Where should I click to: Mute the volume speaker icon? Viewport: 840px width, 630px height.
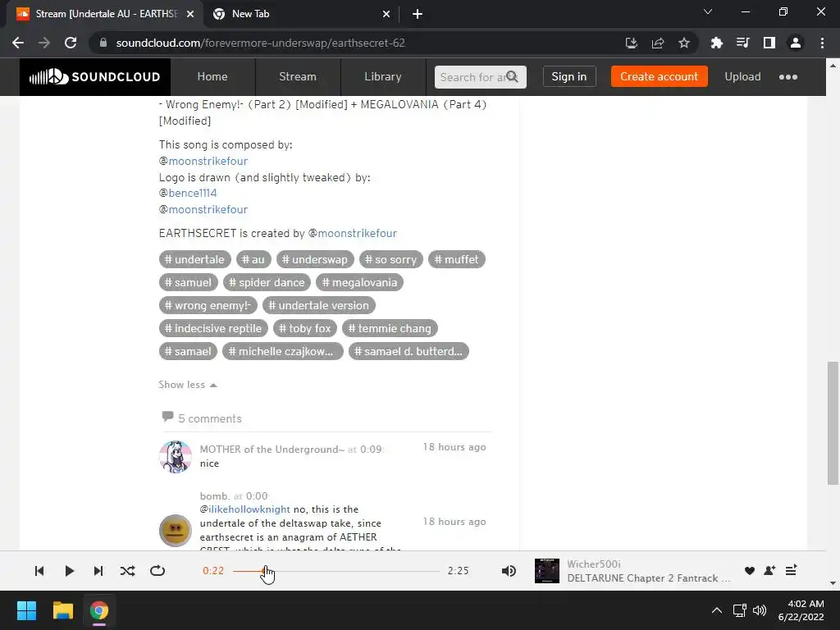click(509, 571)
